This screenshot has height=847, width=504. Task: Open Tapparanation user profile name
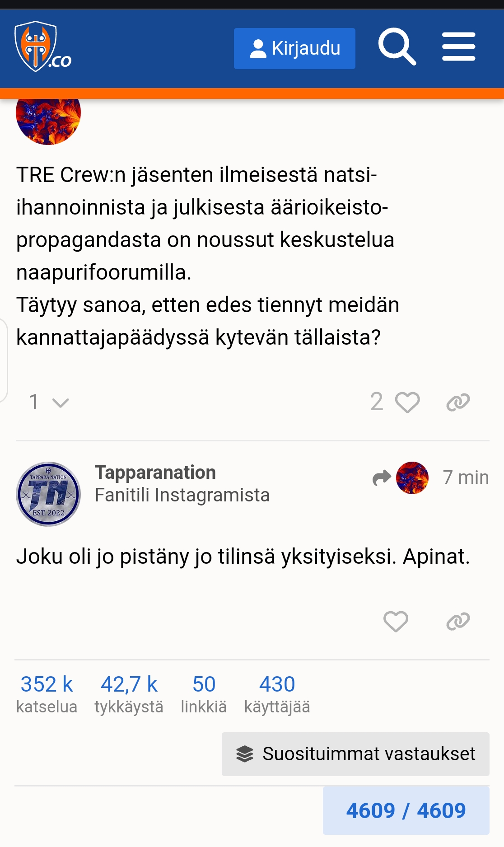tap(155, 473)
